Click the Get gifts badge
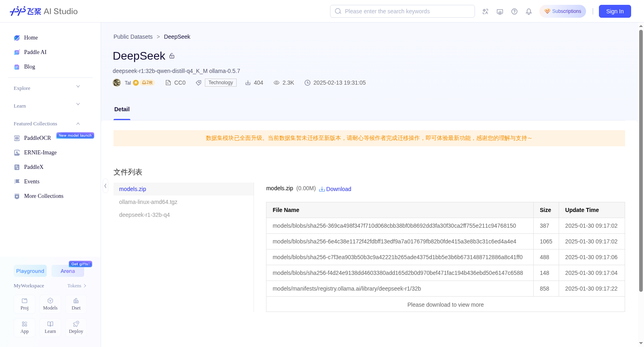644x347 pixels. click(x=80, y=264)
